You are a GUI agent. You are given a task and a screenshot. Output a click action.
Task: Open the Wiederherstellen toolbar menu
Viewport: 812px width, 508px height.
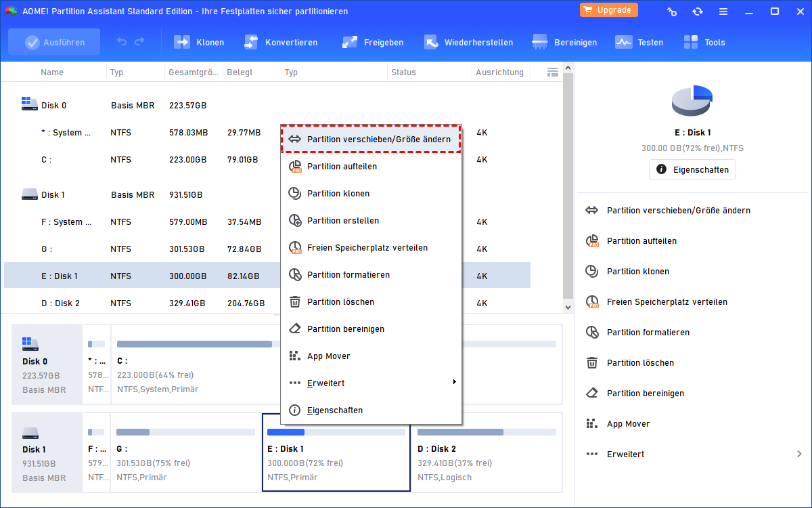pyautogui.click(x=468, y=42)
